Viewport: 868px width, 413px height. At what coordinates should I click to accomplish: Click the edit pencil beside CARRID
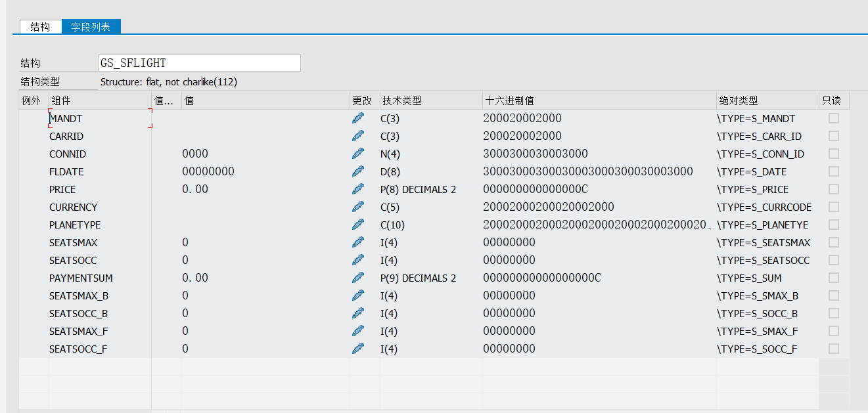click(x=357, y=135)
